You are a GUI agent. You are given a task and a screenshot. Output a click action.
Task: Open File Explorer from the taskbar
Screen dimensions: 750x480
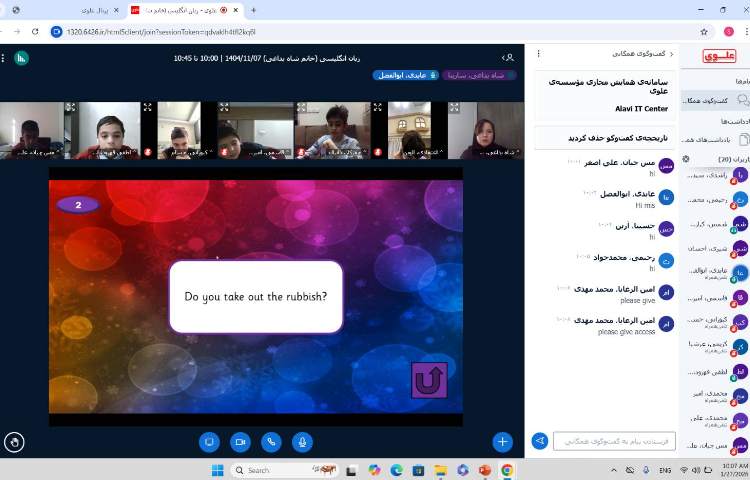(x=441, y=470)
